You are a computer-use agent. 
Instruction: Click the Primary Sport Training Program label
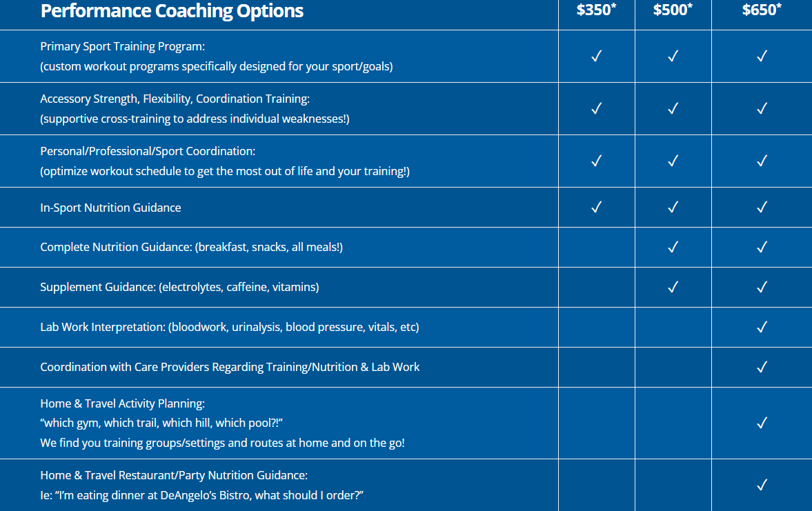[x=123, y=46]
